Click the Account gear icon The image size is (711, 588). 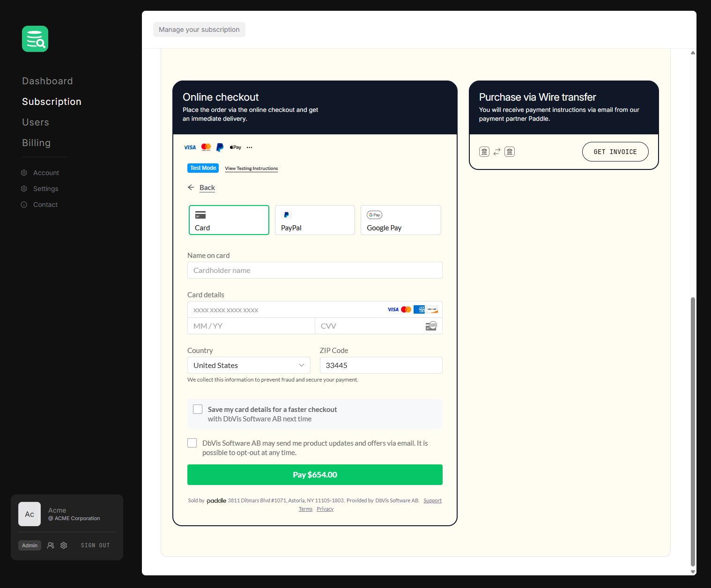[x=24, y=173]
